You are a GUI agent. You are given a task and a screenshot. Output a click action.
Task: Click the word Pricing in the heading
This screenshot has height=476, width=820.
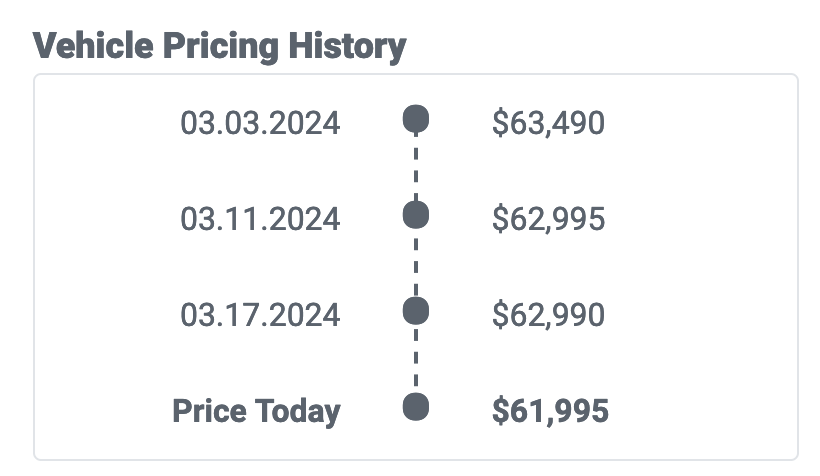[x=221, y=47]
